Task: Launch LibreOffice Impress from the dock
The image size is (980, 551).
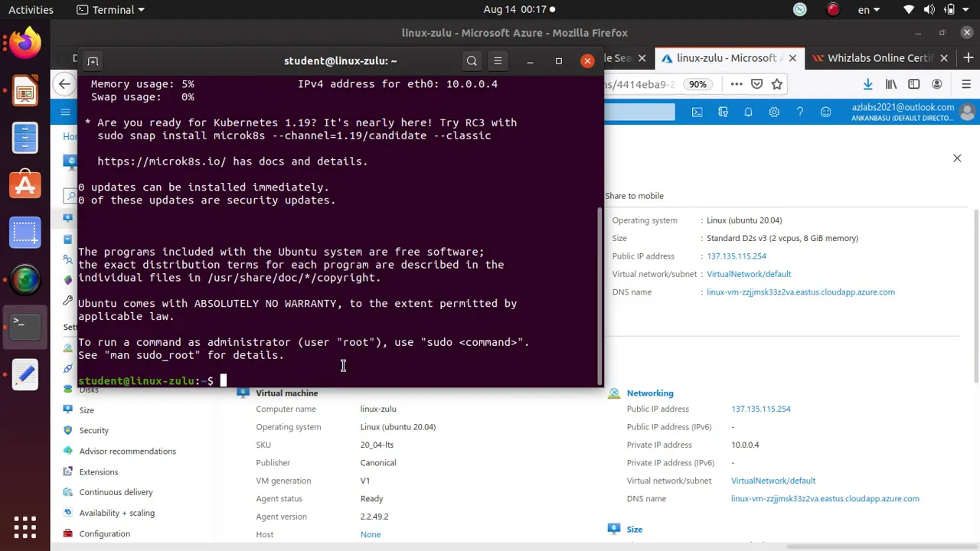Action: click(x=24, y=92)
